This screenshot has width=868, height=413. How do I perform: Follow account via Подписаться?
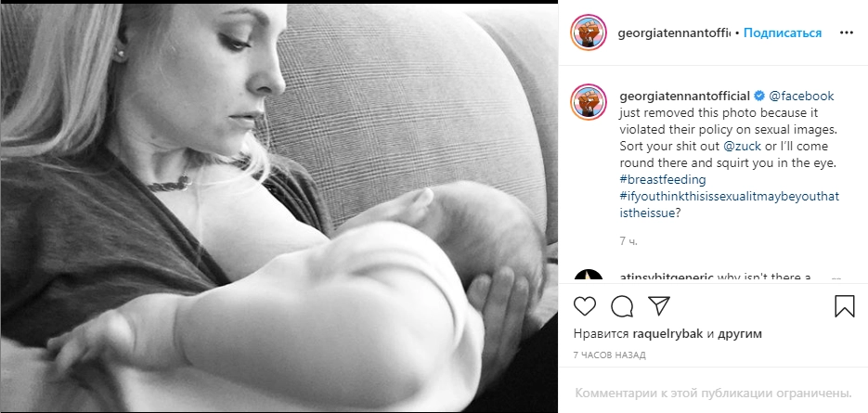click(x=783, y=32)
